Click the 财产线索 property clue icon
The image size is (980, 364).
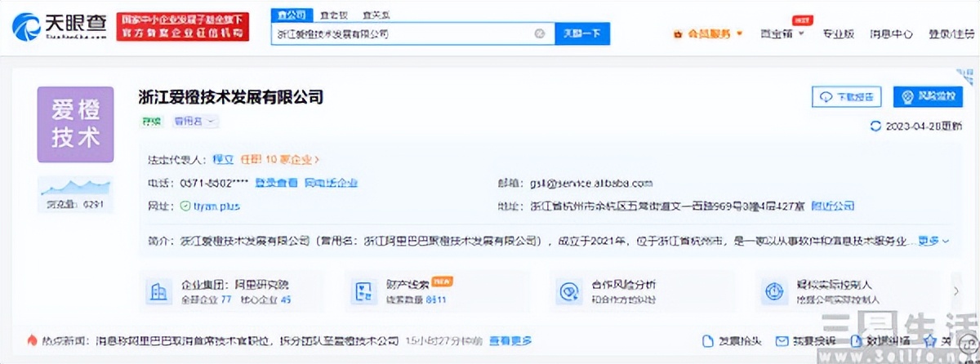pyautogui.click(x=362, y=291)
